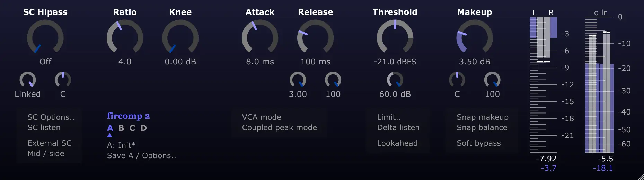Viewport: 644px width, 180px height.
Task: Switch to preset slot D
Action: click(x=144, y=128)
